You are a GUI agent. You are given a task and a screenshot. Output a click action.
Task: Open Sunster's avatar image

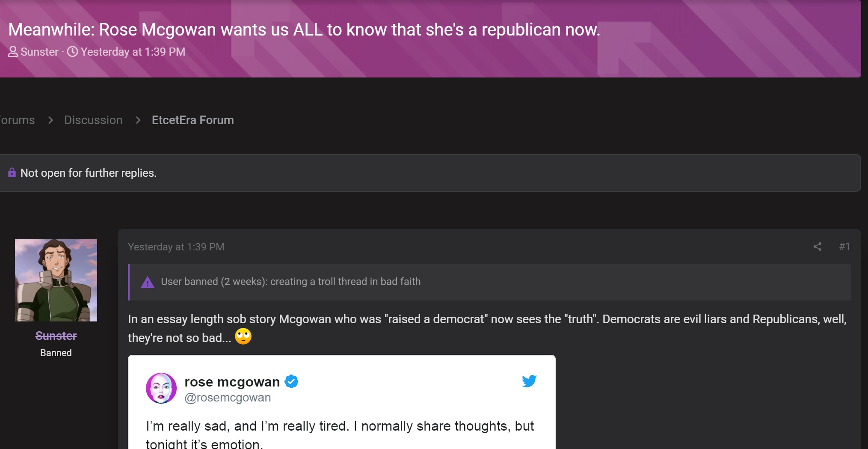[x=56, y=280]
